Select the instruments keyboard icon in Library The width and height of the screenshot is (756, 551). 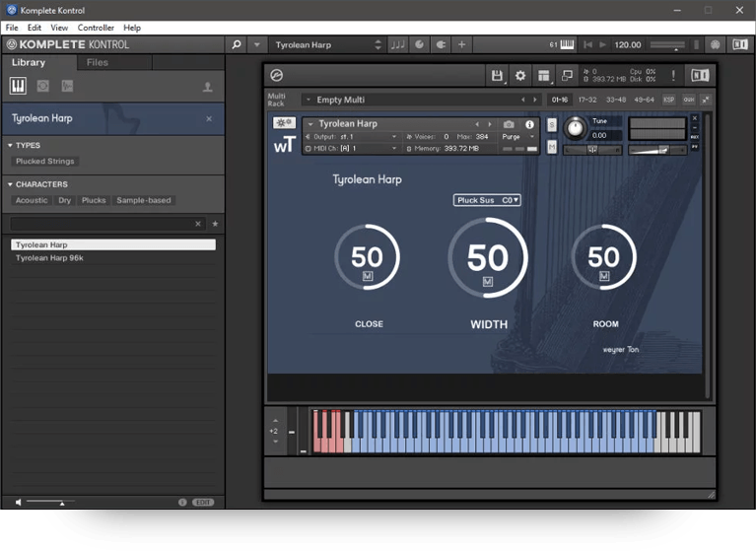pos(18,86)
